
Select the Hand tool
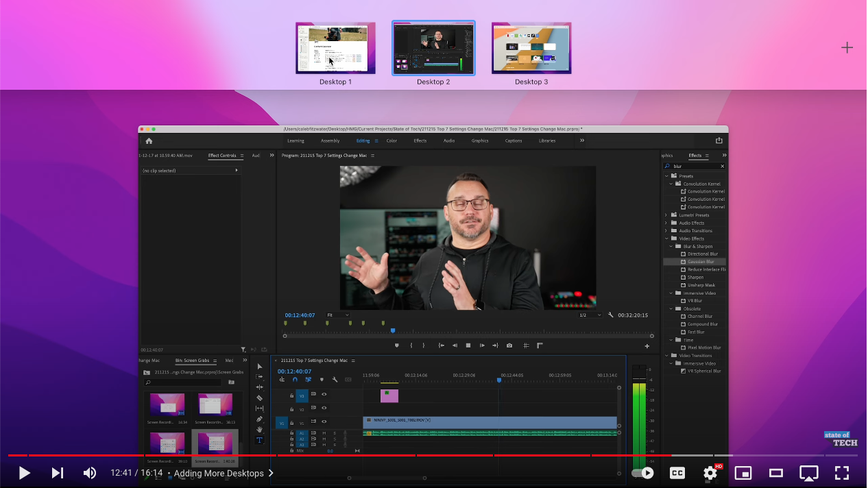tap(259, 430)
